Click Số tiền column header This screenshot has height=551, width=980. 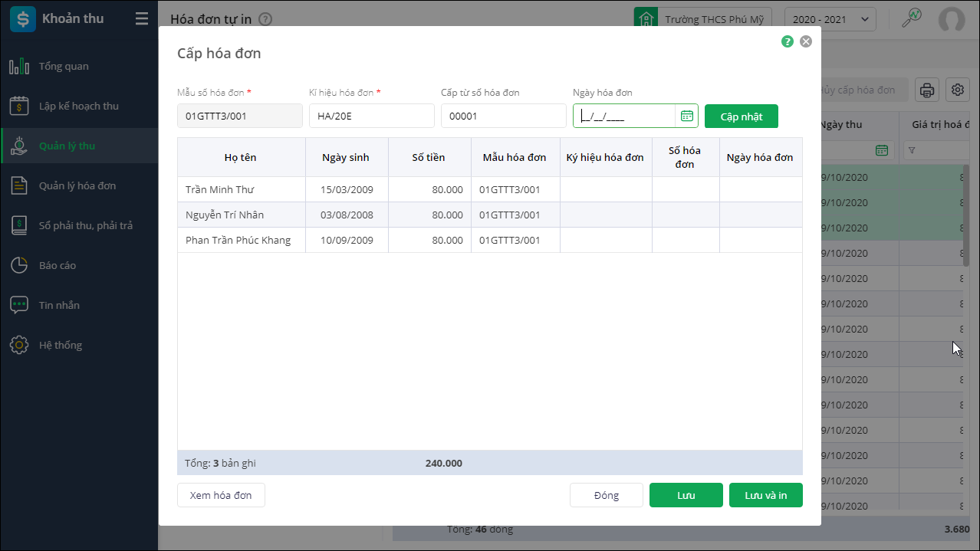tap(429, 157)
